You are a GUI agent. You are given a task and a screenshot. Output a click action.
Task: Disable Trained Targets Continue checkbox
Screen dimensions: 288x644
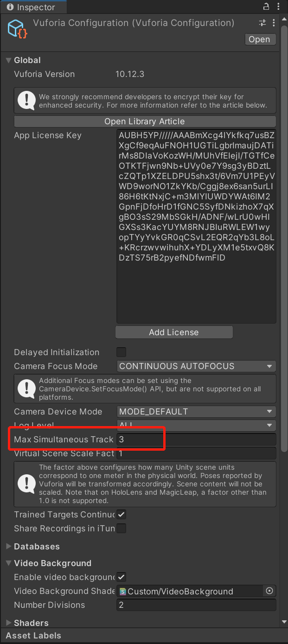coord(121,514)
